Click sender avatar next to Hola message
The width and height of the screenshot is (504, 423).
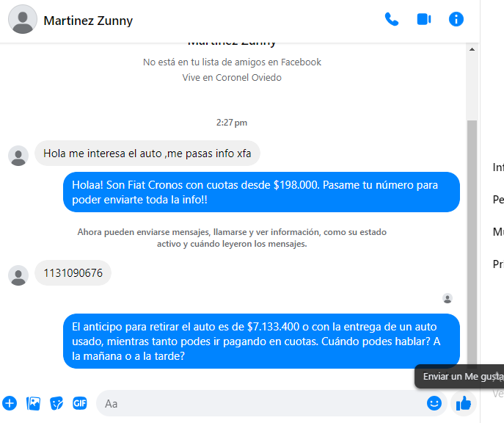(x=18, y=156)
